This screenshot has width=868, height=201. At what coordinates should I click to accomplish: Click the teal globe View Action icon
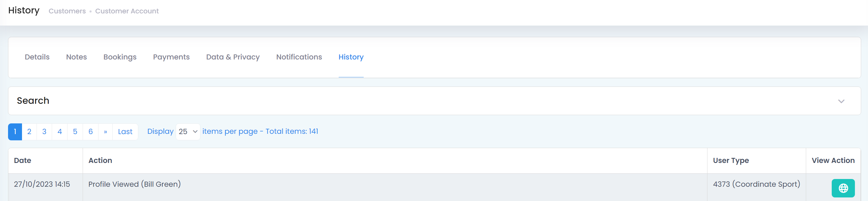pyautogui.click(x=843, y=188)
